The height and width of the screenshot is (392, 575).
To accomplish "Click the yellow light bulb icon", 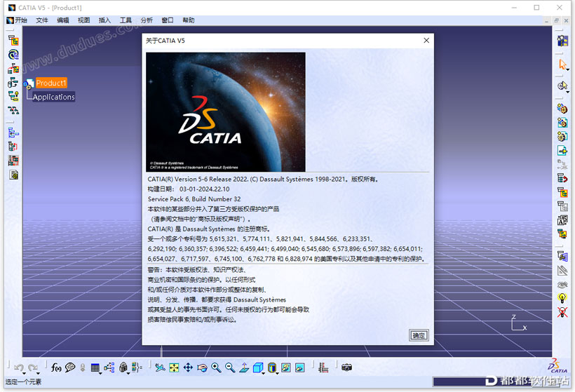I will 562,298.
